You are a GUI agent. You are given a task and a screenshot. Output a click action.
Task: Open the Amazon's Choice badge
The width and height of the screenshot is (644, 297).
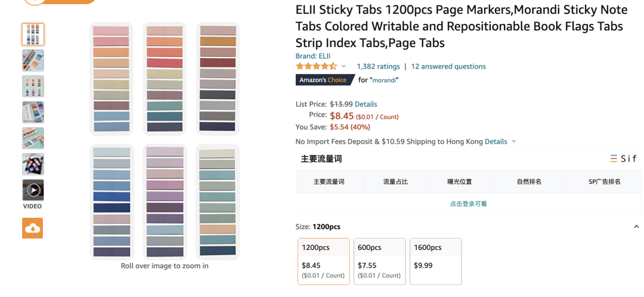point(323,80)
